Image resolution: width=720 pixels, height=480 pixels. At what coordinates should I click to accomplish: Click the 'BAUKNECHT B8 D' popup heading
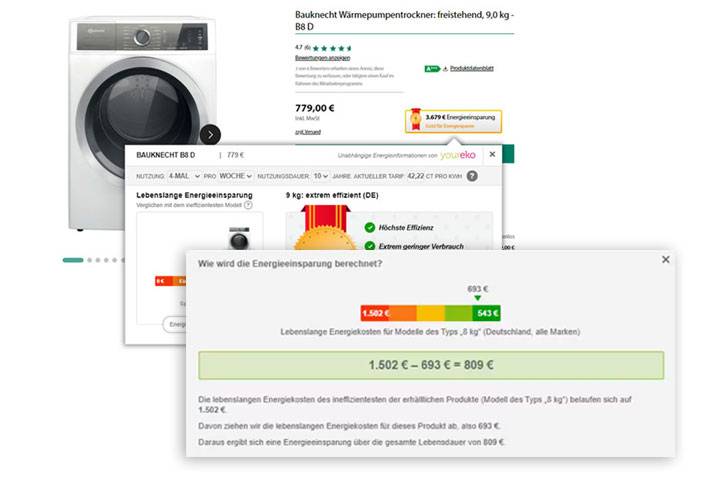(166, 155)
